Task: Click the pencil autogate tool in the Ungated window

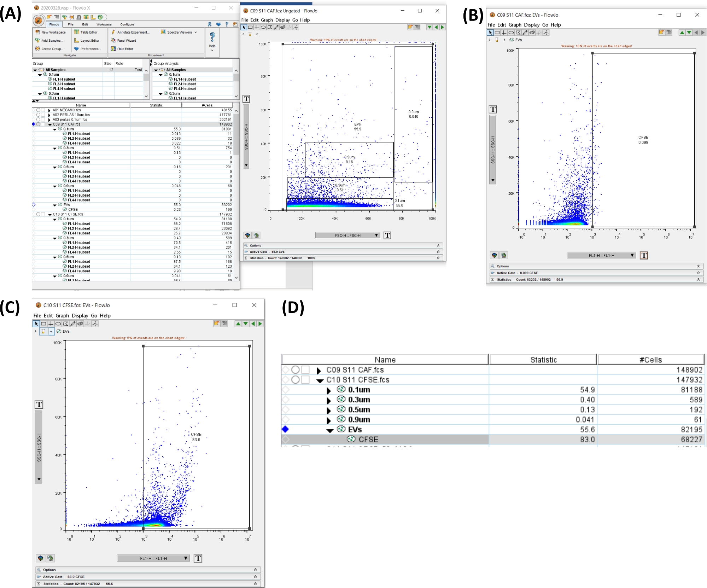Action: pyautogui.click(x=276, y=27)
